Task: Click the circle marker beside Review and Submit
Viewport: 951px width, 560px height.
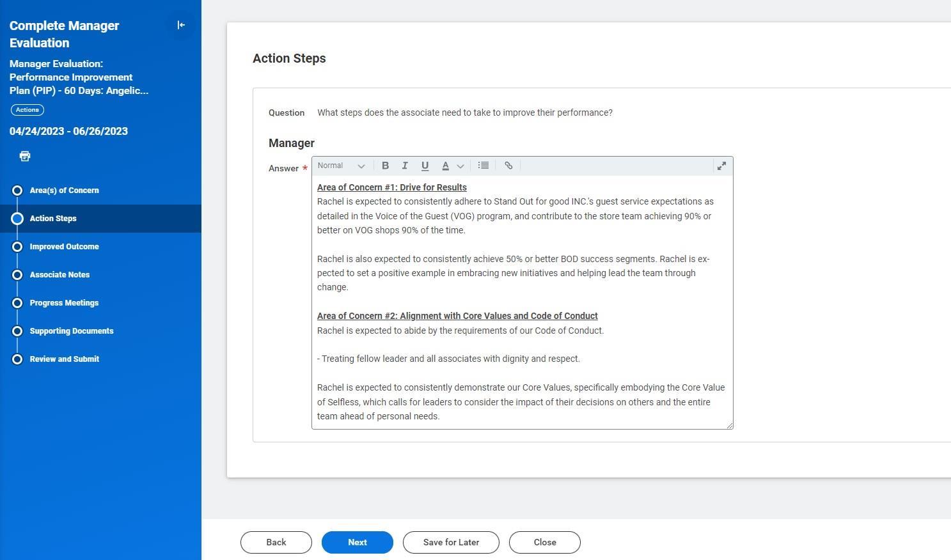Action: coord(17,359)
